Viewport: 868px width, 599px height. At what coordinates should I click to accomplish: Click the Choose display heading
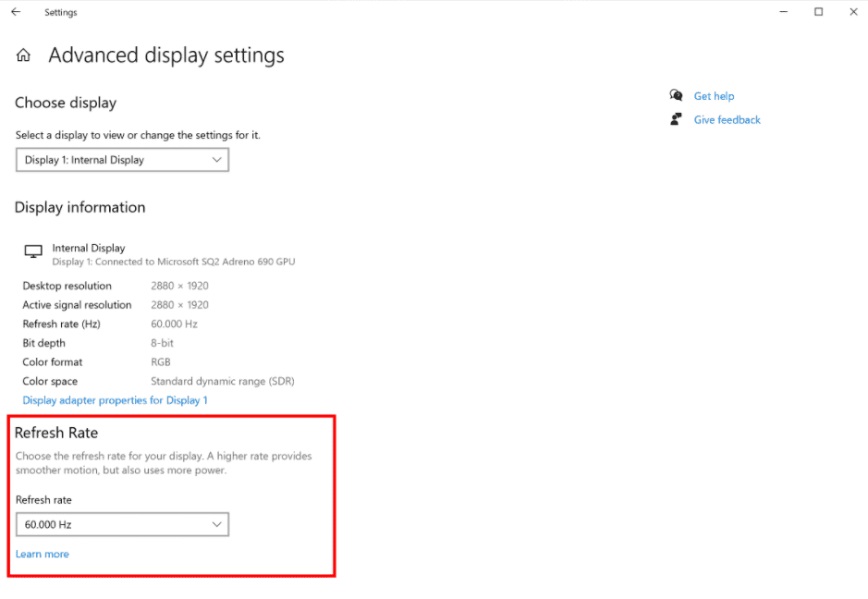pos(66,103)
